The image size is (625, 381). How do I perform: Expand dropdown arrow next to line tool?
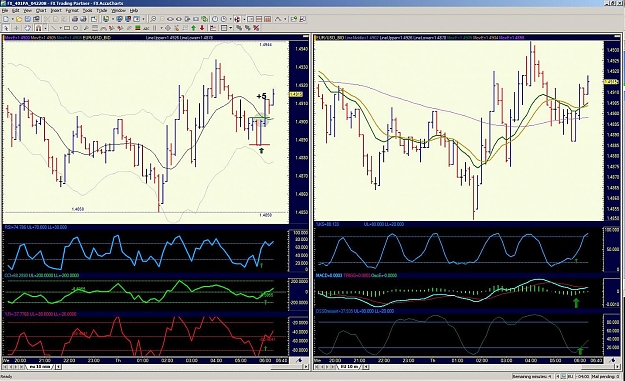(x=60, y=28)
